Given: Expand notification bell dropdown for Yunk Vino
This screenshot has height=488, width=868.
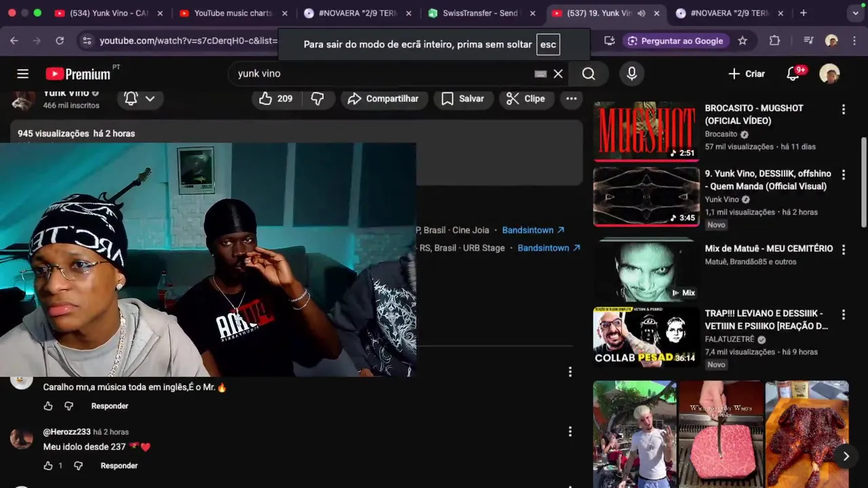Looking at the screenshot, I should [x=150, y=99].
